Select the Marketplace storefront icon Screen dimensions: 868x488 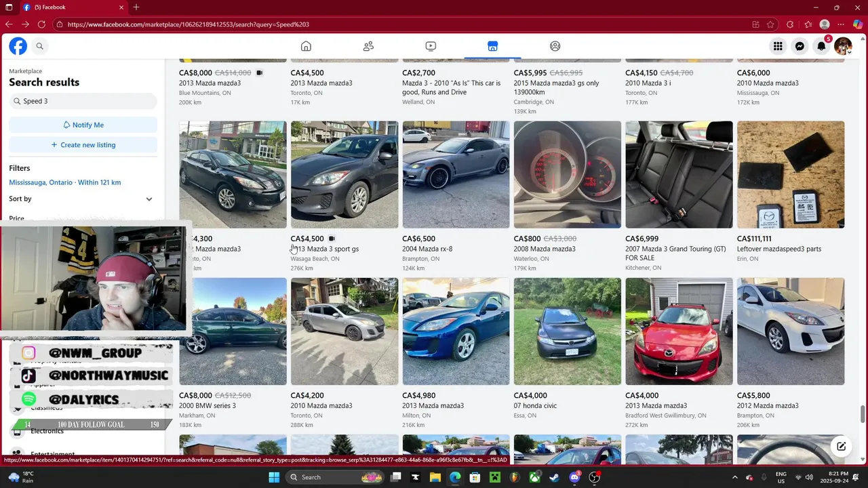click(x=492, y=46)
